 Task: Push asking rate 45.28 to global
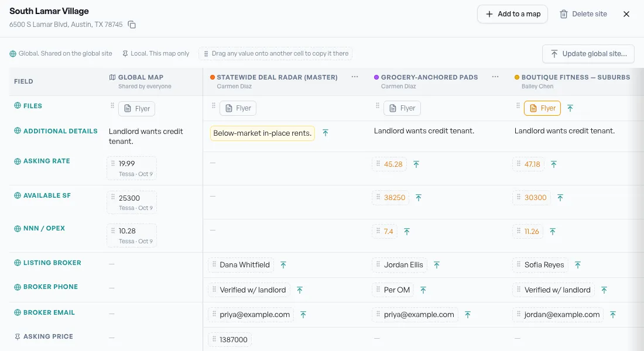pos(416,164)
